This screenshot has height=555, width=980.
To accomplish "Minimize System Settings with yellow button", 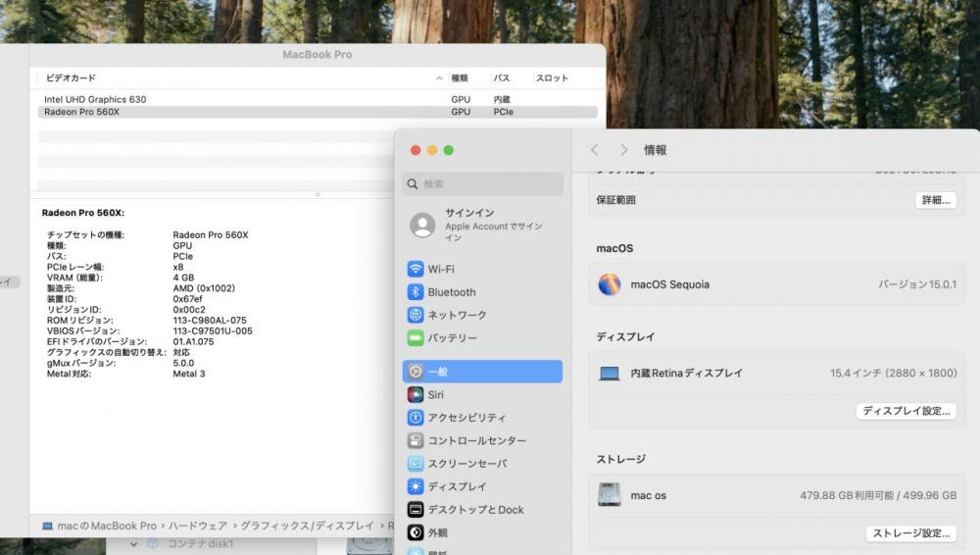I will [x=432, y=150].
